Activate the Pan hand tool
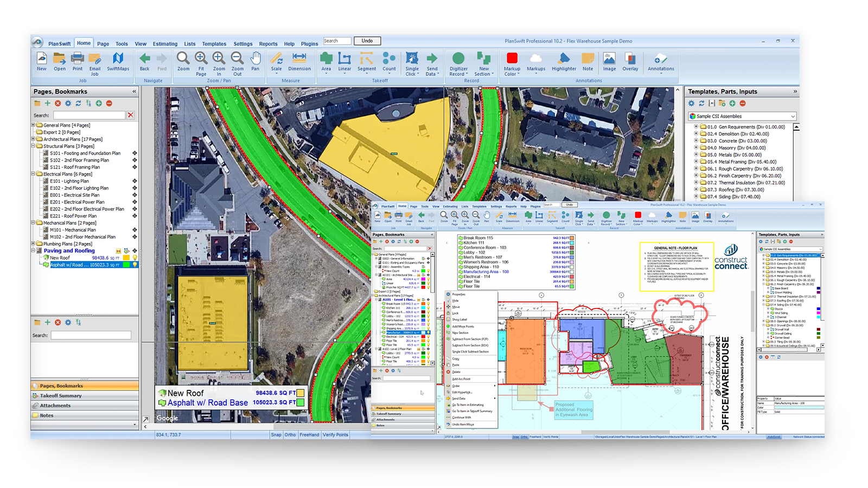This screenshot has height=488, width=868. [x=256, y=61]
